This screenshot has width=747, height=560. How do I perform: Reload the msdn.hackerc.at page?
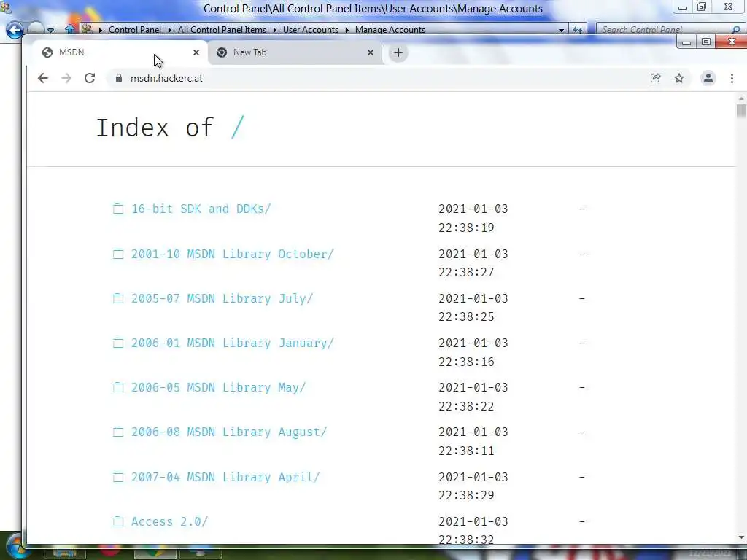tap(90, 78)
